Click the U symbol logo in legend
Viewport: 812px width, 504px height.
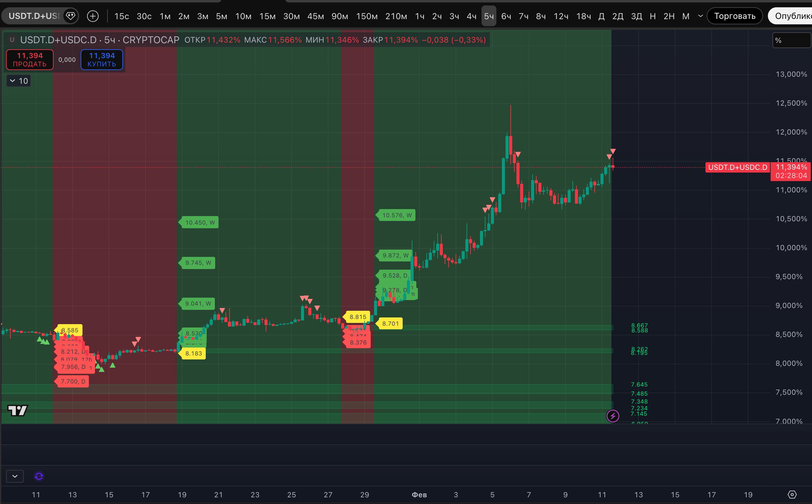12,40
